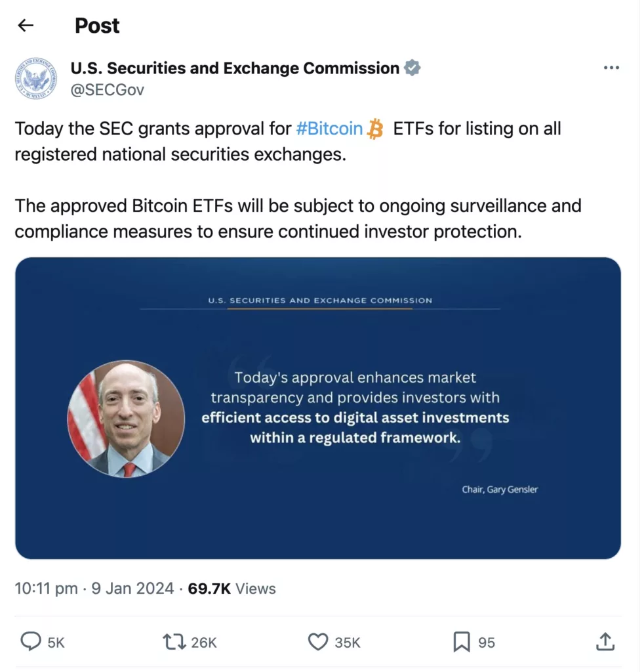View the 69.7K Views count details
The height and width of the screenshot is (672, 644).
(231, 589)
